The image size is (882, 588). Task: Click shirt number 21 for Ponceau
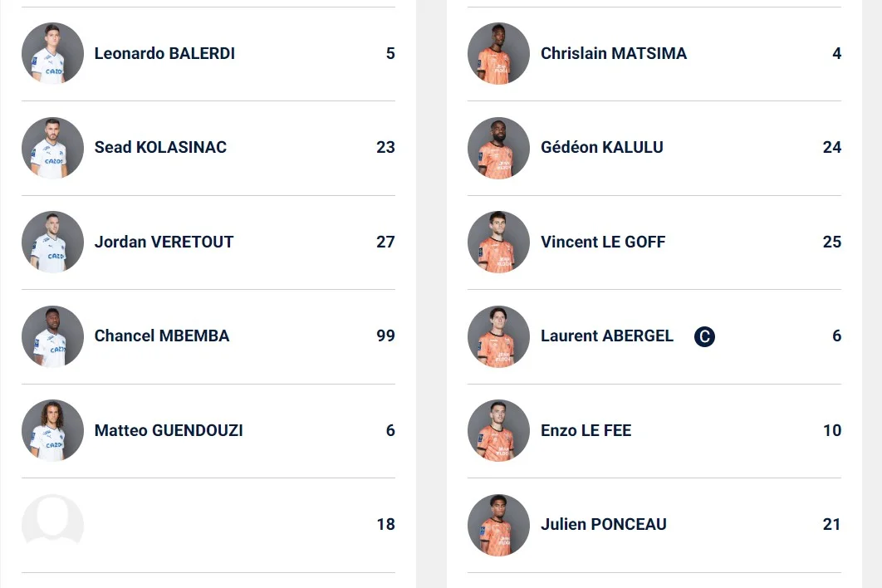tap(831, 525)
